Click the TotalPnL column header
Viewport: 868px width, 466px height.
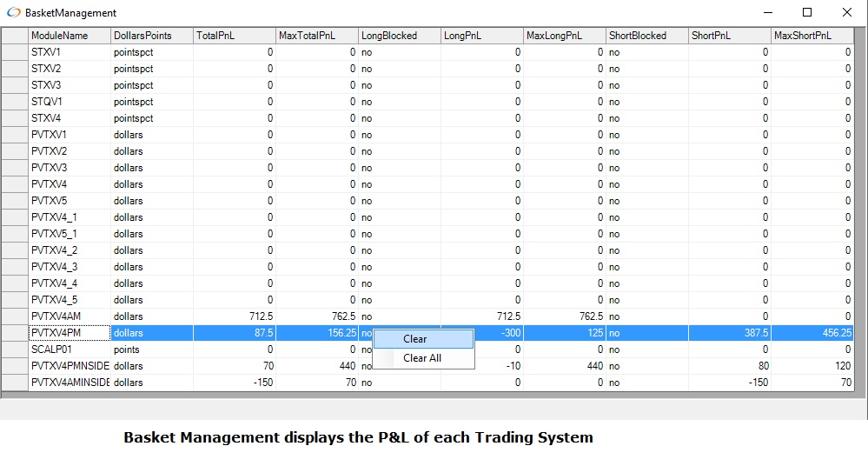(x=234, y=36)
